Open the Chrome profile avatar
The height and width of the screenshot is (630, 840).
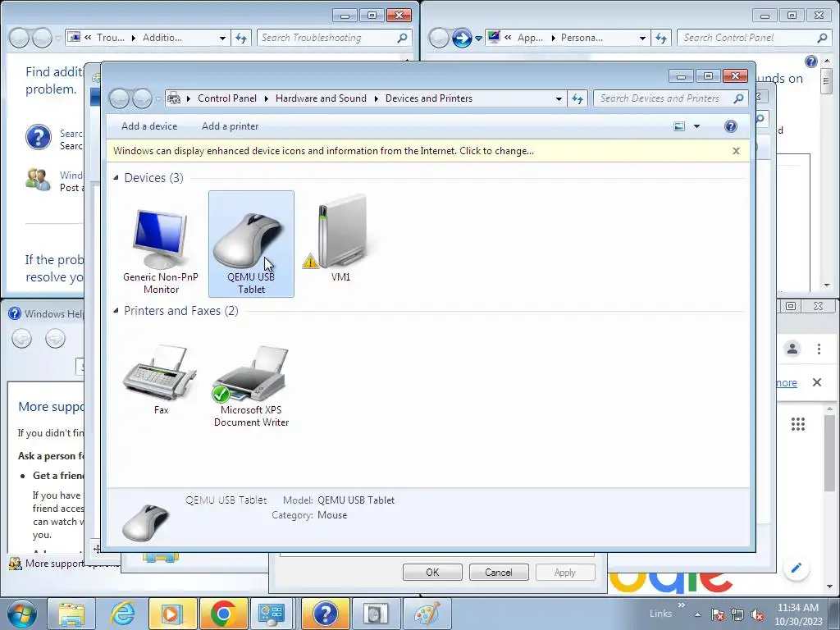point(792,349)
